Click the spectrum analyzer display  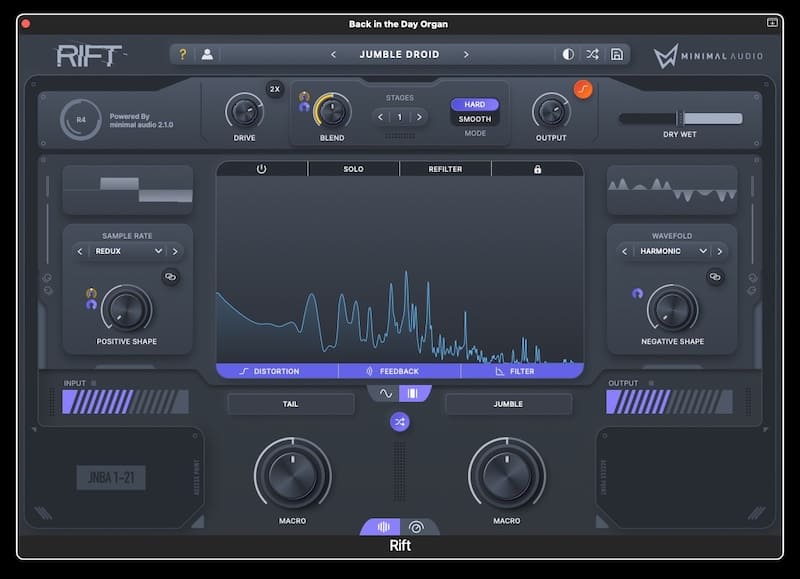pyautogui.click(x=400, y=270)
